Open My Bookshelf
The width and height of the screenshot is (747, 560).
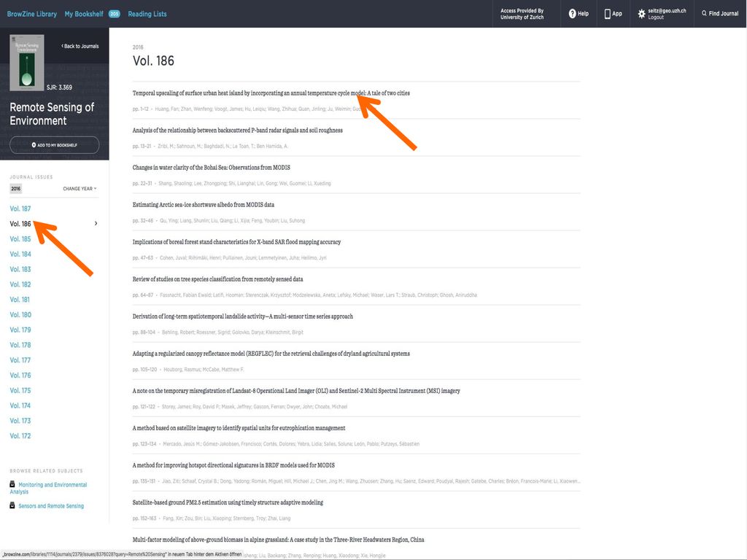(84, 14)
